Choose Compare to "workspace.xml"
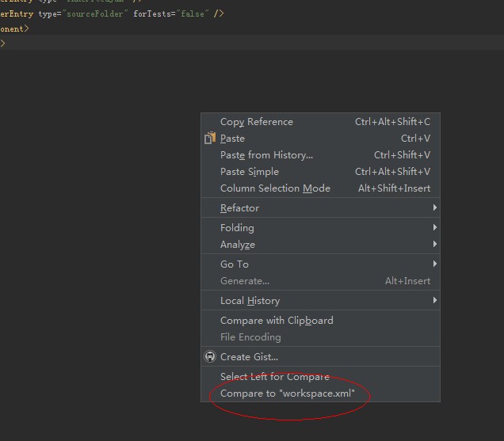The width and height of the screenshot is (504, 441). coord(320,393)
